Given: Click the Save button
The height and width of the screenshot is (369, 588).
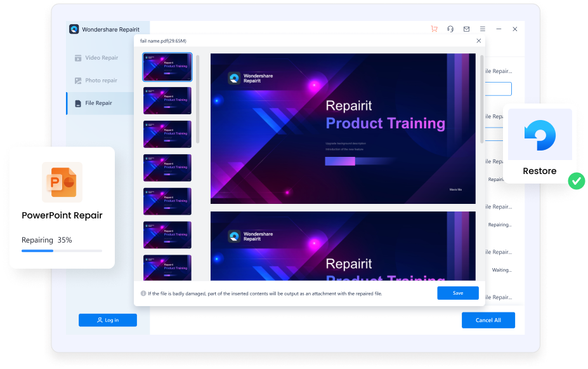Looking at the screenshot, I should point(458,293).
